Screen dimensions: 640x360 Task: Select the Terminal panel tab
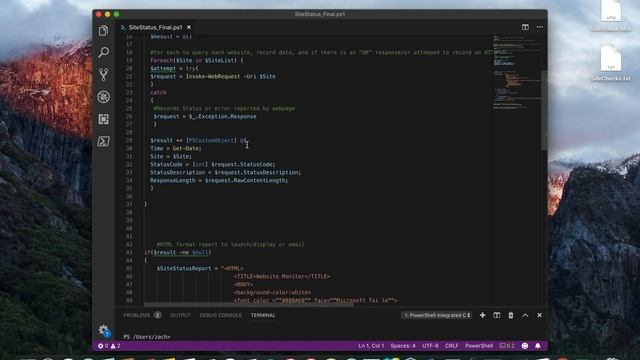pyautogui.click(x=263, y=315)
